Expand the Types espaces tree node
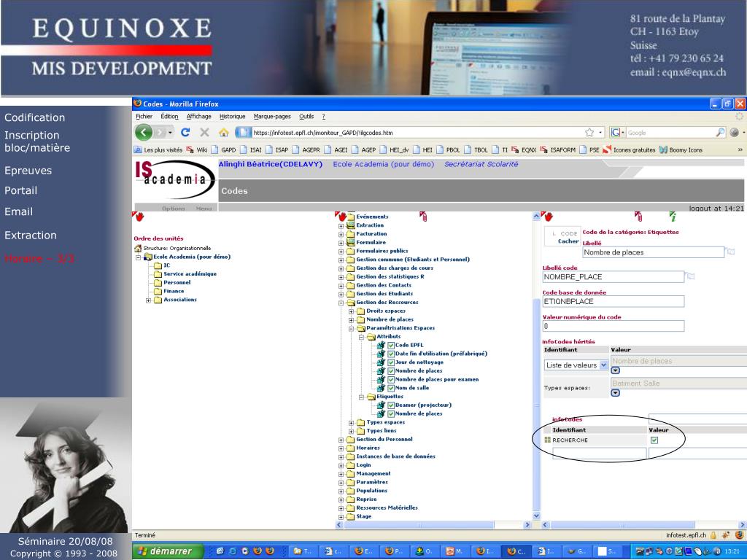This screenshot has width=747, height=560. pos(351,422)
